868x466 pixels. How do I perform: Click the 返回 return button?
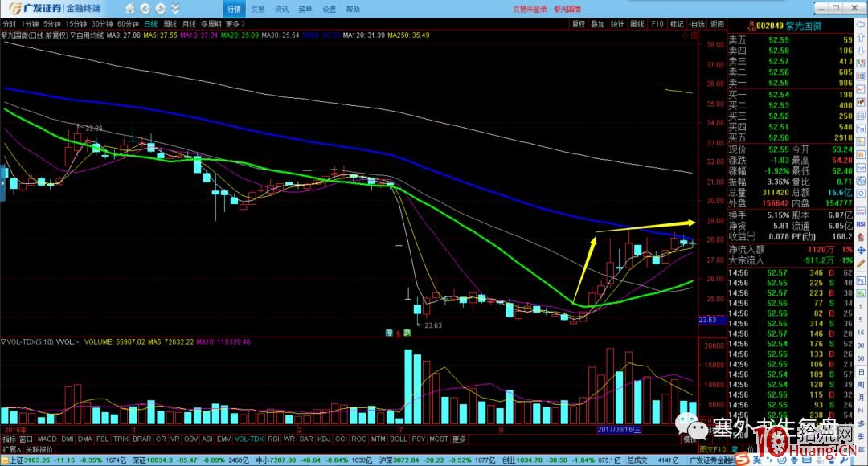click(x=717, y=24)
